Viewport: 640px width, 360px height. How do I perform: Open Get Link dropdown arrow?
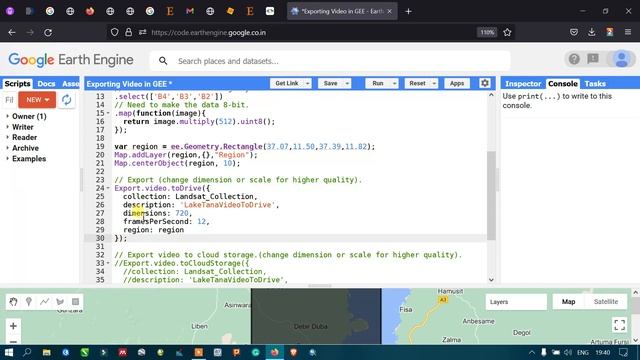click(307, 84)
